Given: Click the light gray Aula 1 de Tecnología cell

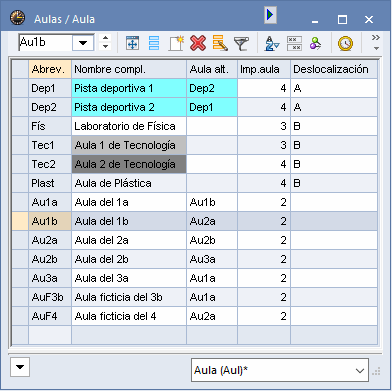Looking at the screenshot, I should pyautogui.click(x=129, y=145).
